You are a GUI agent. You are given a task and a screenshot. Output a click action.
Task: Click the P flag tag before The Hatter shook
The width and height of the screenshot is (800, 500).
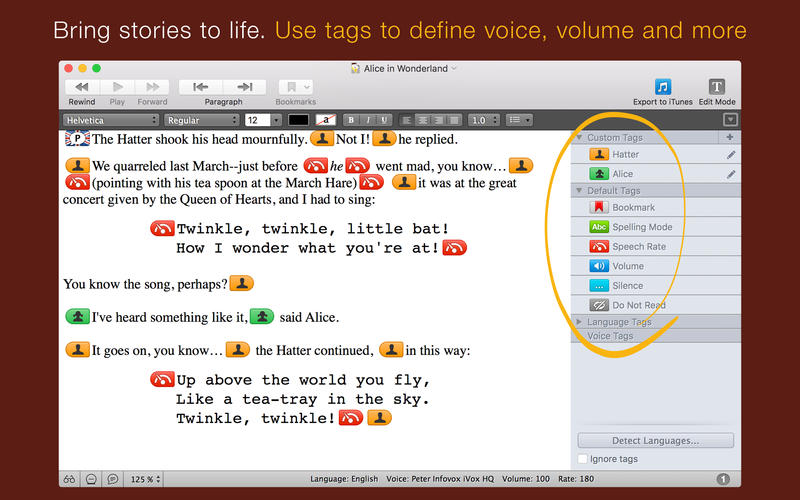[78, 138]
